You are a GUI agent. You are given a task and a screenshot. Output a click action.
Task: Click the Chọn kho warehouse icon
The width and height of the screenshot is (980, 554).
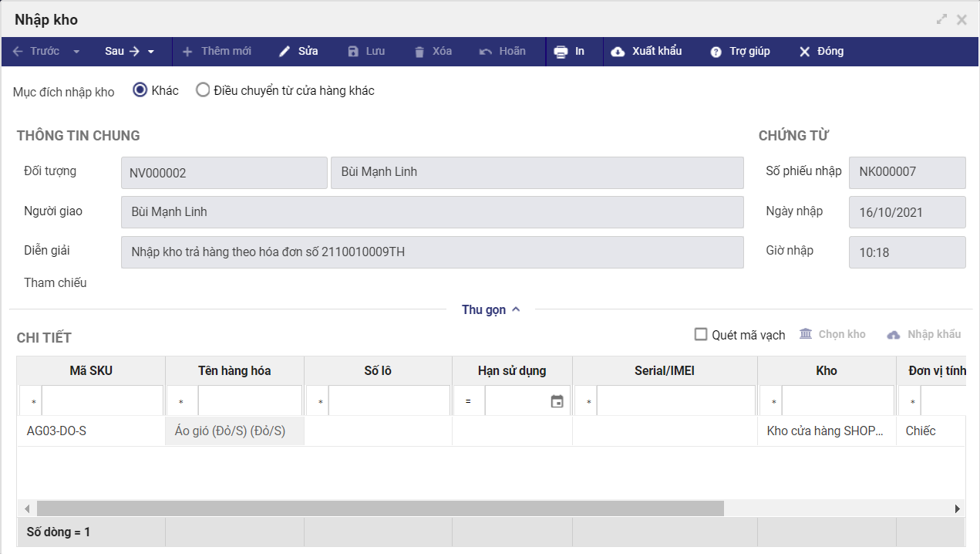coord(806,334)
